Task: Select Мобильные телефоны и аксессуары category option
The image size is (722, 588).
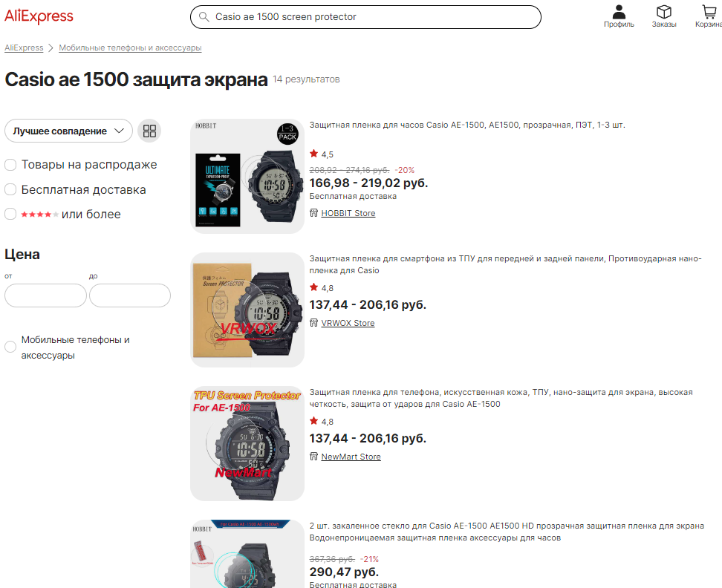Action: 10,347
